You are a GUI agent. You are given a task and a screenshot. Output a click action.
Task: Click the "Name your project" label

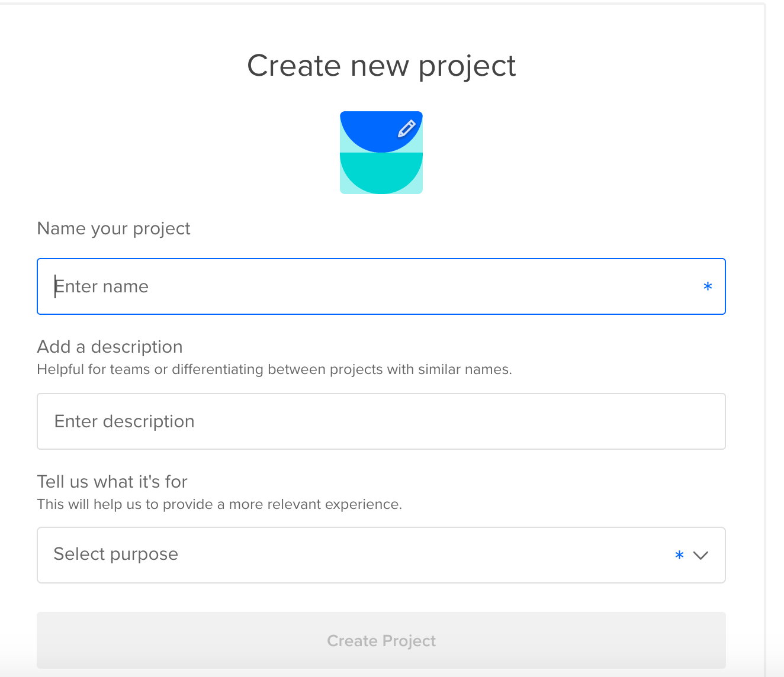[x=113, y=228]
